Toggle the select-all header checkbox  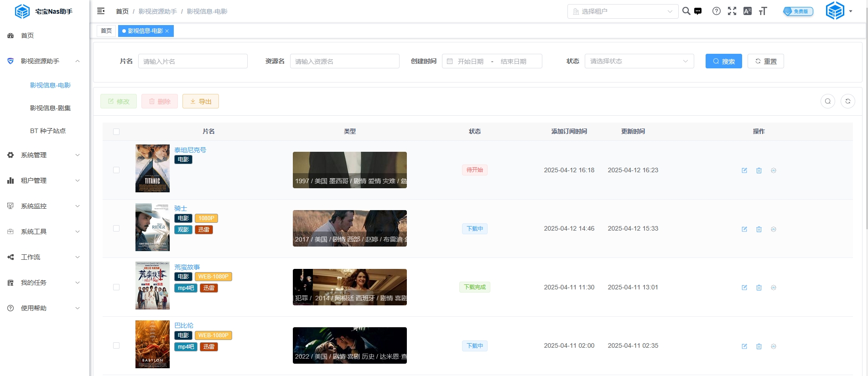click(116, 132)
